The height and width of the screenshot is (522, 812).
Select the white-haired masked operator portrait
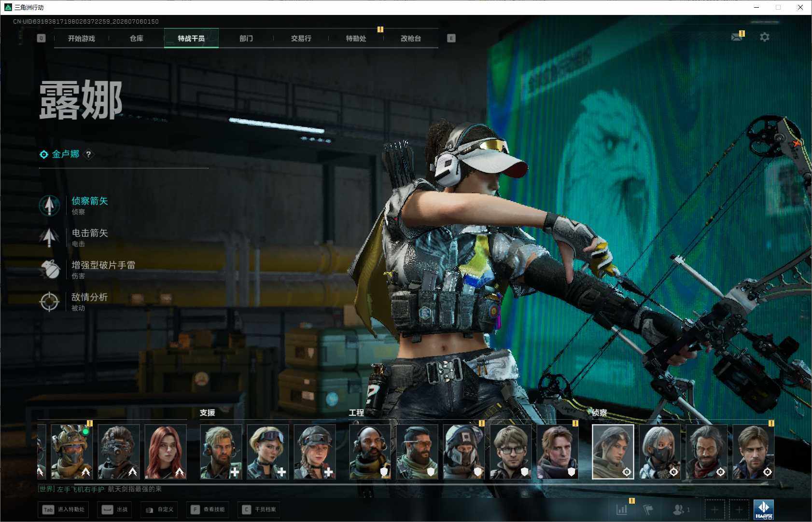click(x=660, y=452)
